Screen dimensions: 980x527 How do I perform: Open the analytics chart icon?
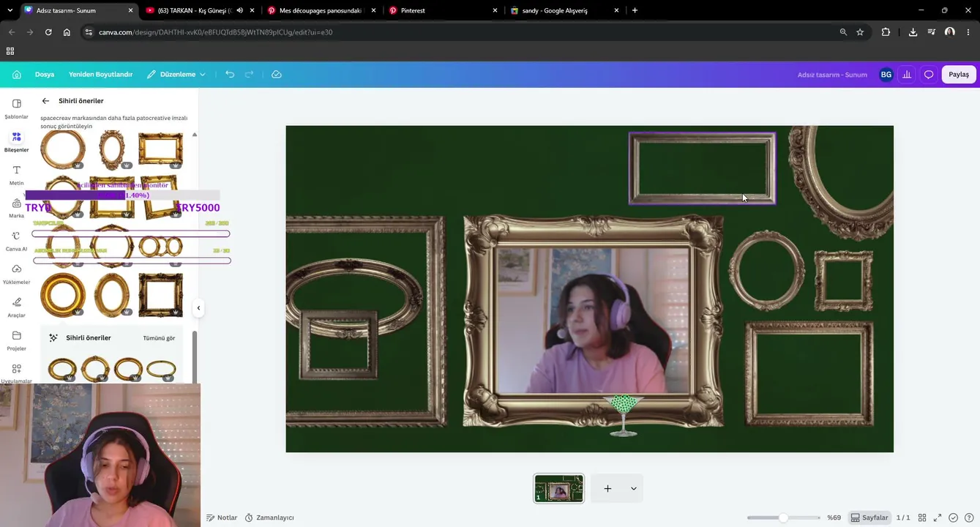pos(907,75)
